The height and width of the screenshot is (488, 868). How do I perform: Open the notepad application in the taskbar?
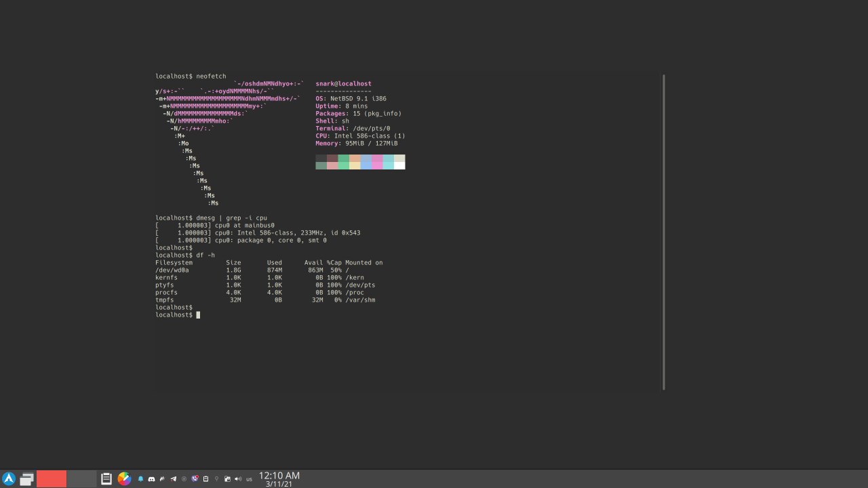coord(106,479)
